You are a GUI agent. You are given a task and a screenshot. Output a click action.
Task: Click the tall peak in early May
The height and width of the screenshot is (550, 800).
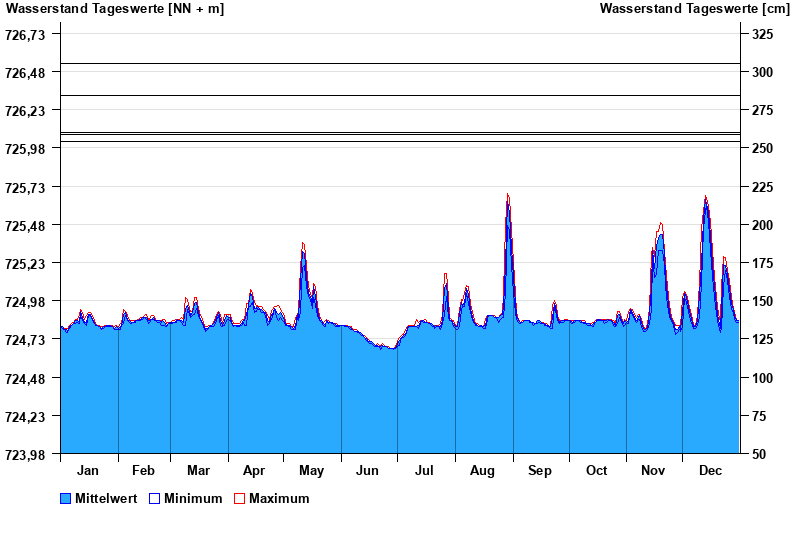pos(303,246)
